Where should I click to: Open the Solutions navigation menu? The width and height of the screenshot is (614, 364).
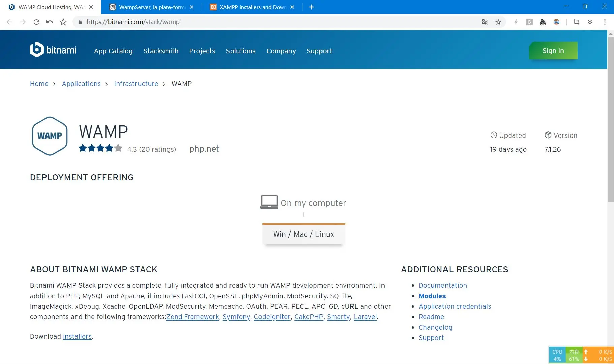pos(241,51)
